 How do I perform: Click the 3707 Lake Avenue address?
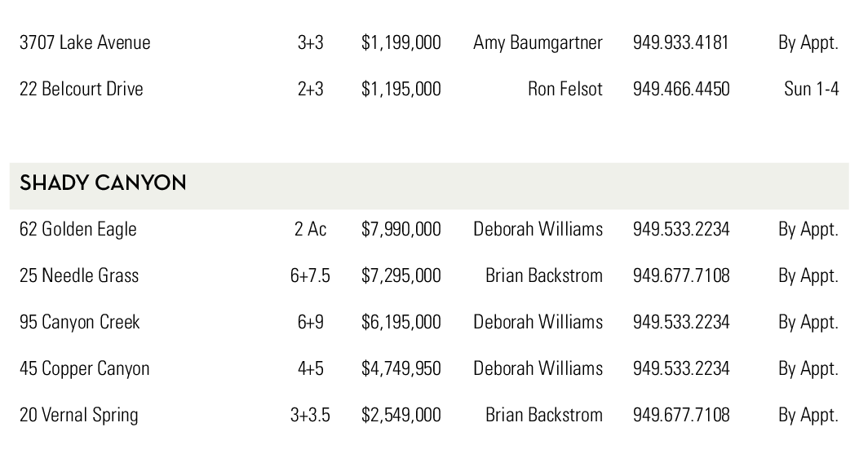85,42
